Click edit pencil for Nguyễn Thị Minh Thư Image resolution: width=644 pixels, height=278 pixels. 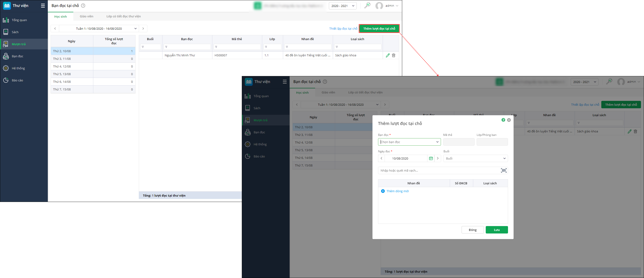[388, 55]
